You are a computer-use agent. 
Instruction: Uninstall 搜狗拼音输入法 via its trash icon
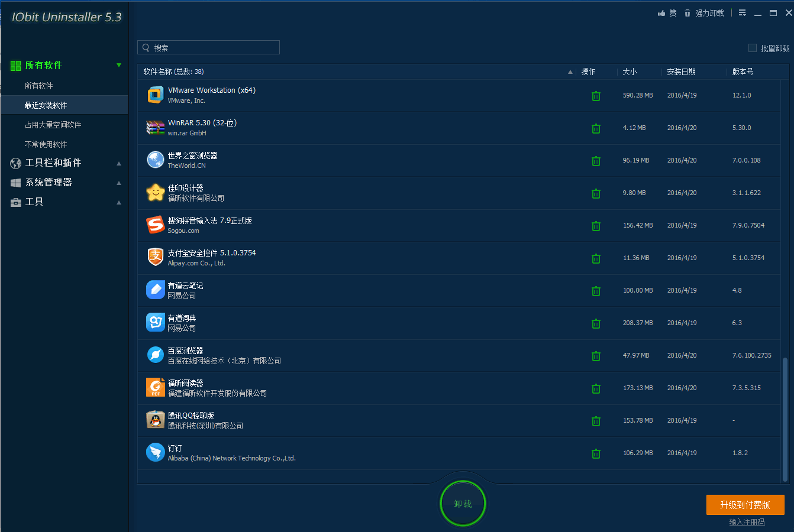point(596,226)
